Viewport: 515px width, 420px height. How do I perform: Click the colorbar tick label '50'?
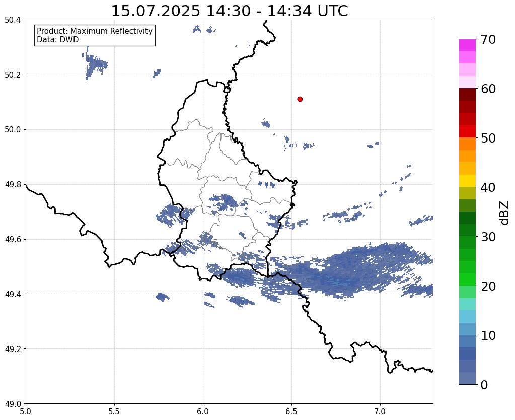click(488, 138)
